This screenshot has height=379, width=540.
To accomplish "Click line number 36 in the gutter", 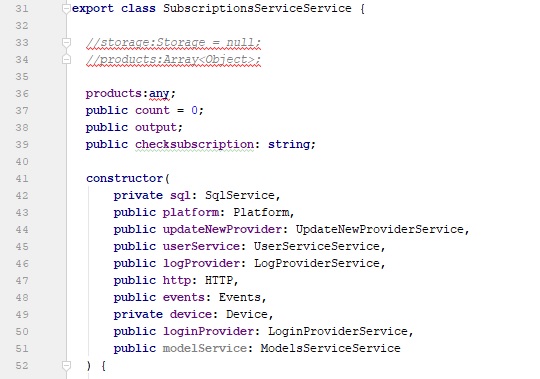I will (22, 94).
